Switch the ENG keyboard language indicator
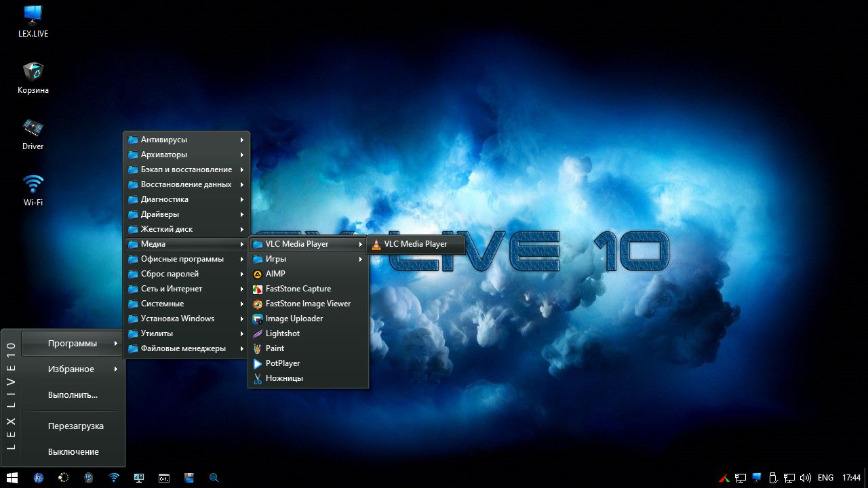Screen dimensions: 868x488 825,478
